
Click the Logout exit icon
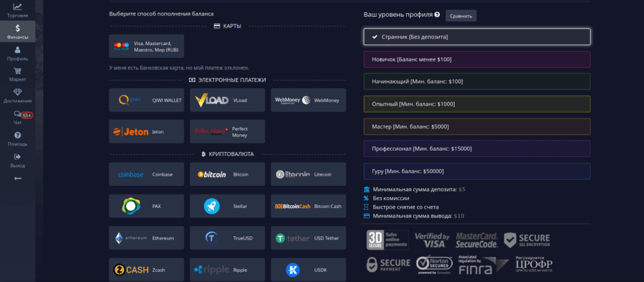[17, 160]
